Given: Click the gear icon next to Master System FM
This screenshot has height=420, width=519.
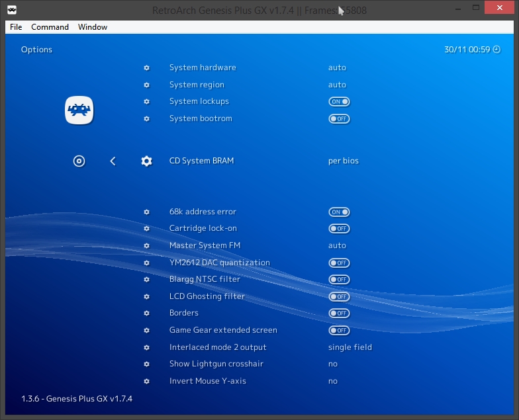Looking at the screenshot, I should click(x=147, y=246).
